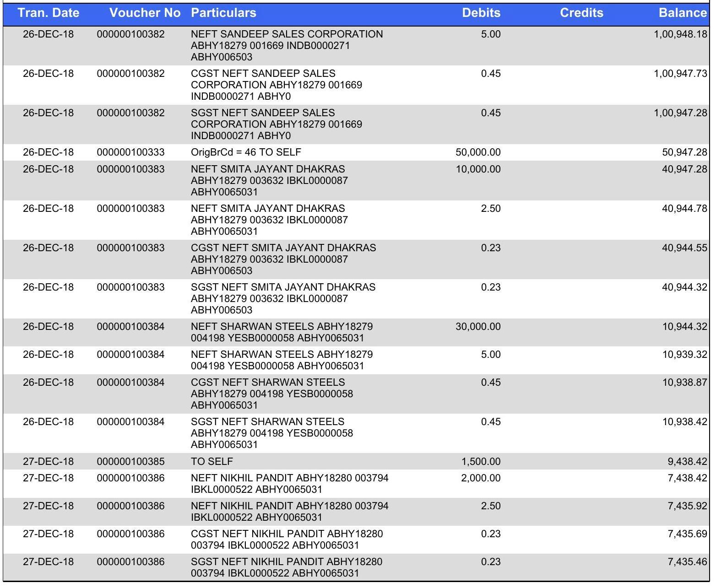Select balance value 40,944.55

point(684,248)
